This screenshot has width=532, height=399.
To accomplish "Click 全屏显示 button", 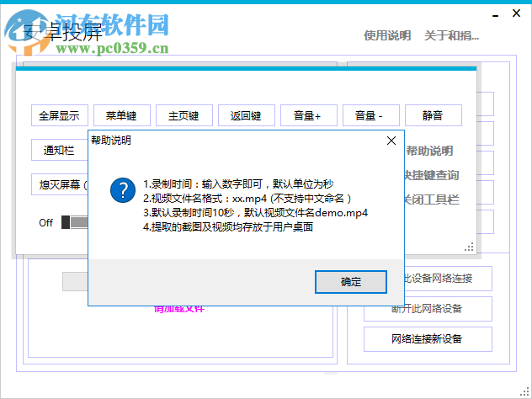I will tap(60, 115).
